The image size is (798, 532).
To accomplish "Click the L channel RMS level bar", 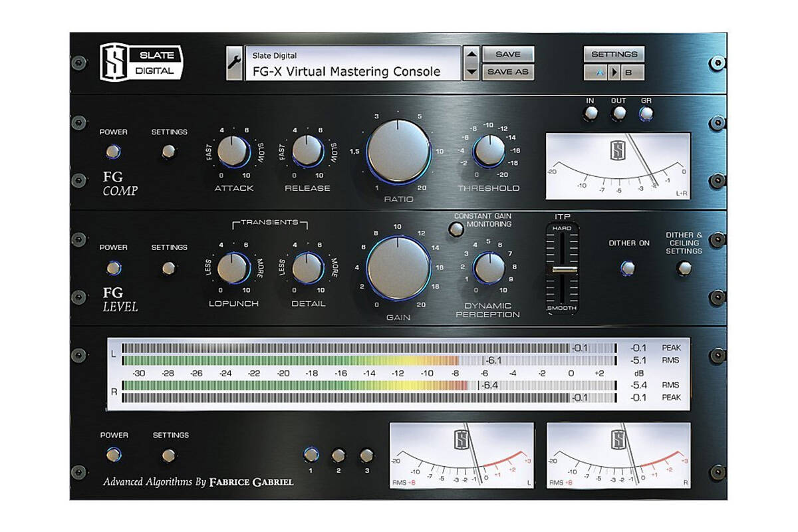I will (369, 360).
